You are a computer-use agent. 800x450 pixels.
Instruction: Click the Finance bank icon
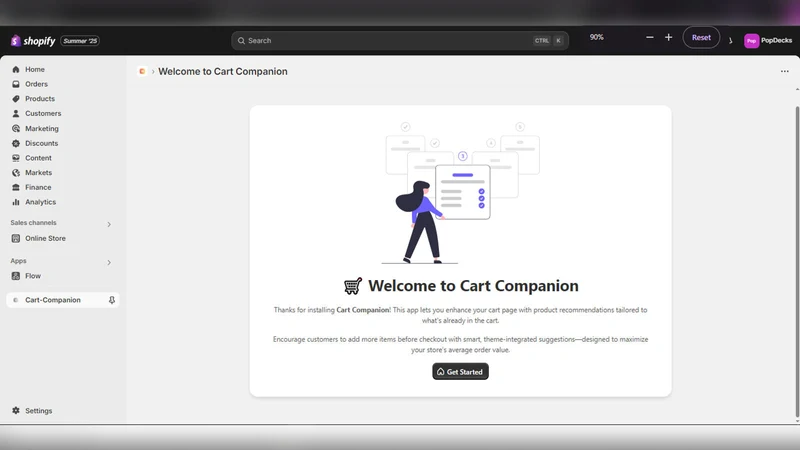[x=16, y=187]
